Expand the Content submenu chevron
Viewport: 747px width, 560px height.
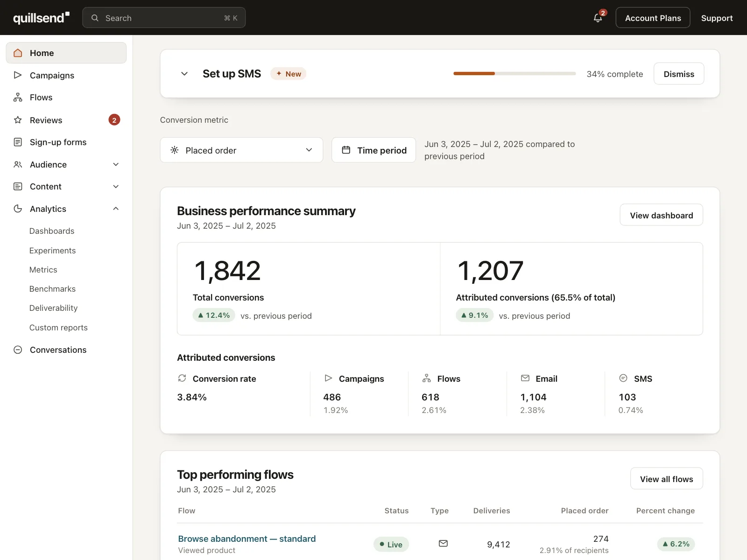pyautogui.click(x=116, y=186)
